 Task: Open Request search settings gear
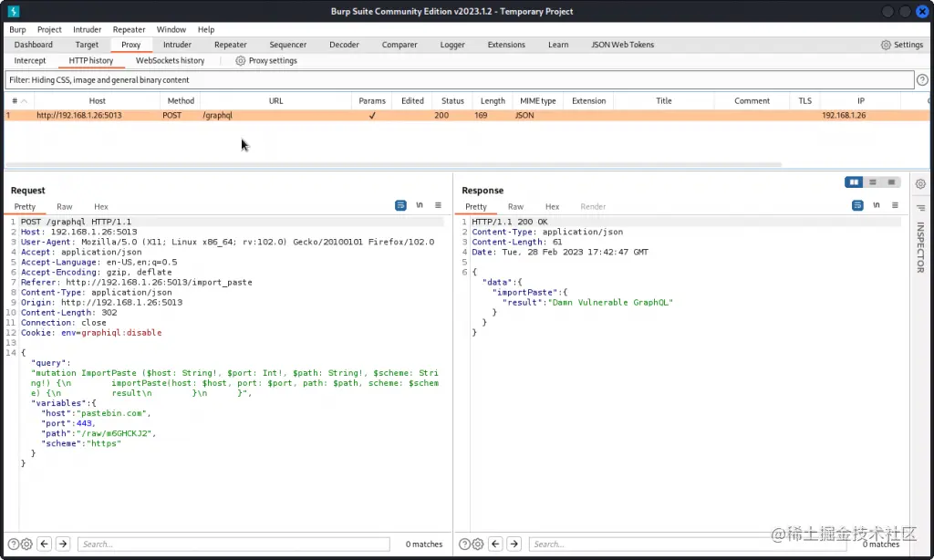coord(26,544)
